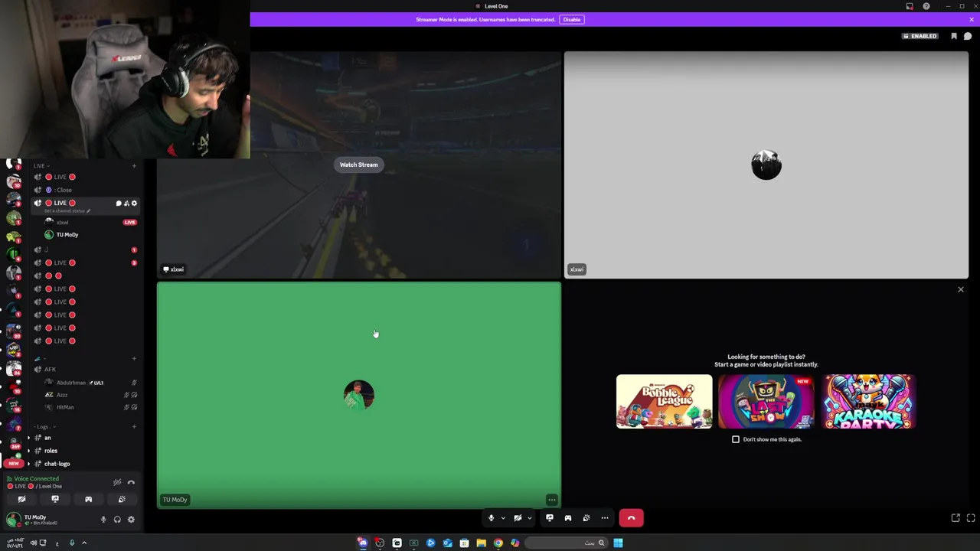Screen dimensions: 980x551
Task: Tick the 'Don't show me this again' checkbox
Action: coord(736,439)
